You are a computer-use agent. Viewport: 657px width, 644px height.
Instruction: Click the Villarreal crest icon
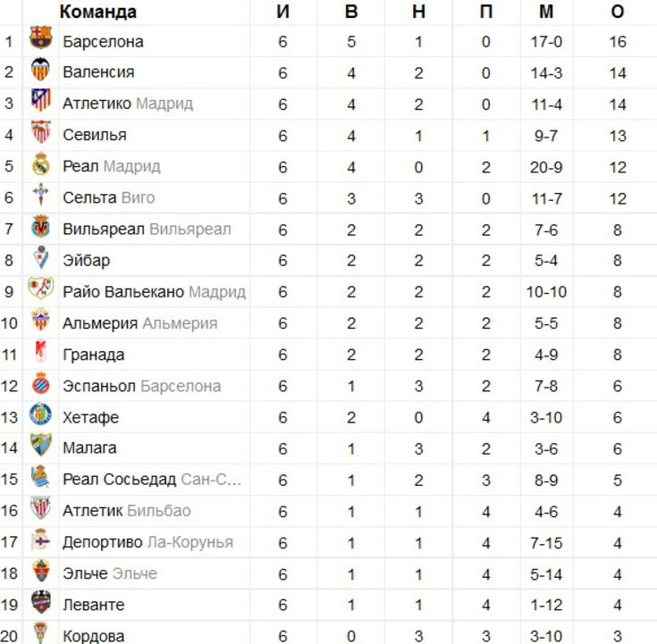point(40,227)
